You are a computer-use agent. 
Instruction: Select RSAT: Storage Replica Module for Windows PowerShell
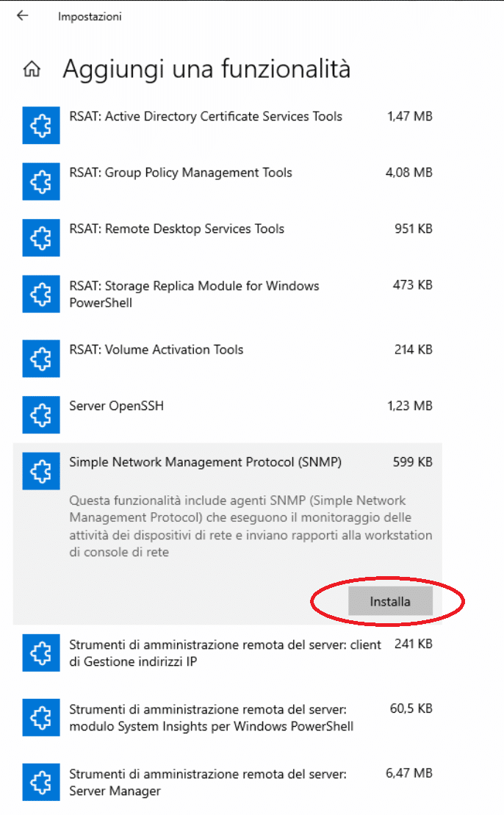pos(228,294)
